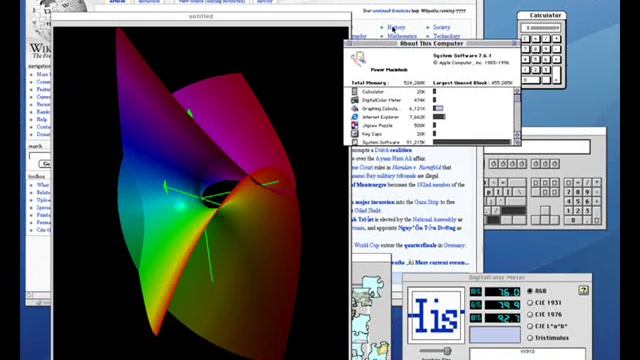This screenshot has width=640, height=360.
Task: Click the Key Caps icon in the memory list
Action: pos(355,133)
